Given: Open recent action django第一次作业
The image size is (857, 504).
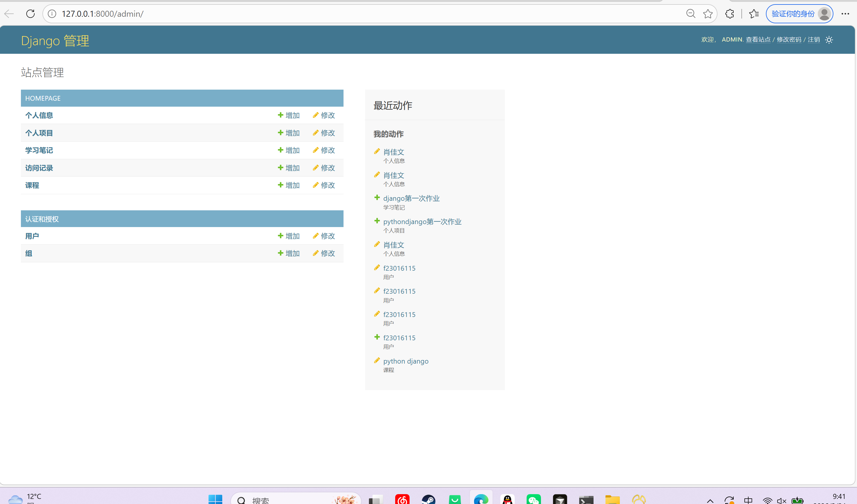Looking at the screenshot, I should pos(412,198).
